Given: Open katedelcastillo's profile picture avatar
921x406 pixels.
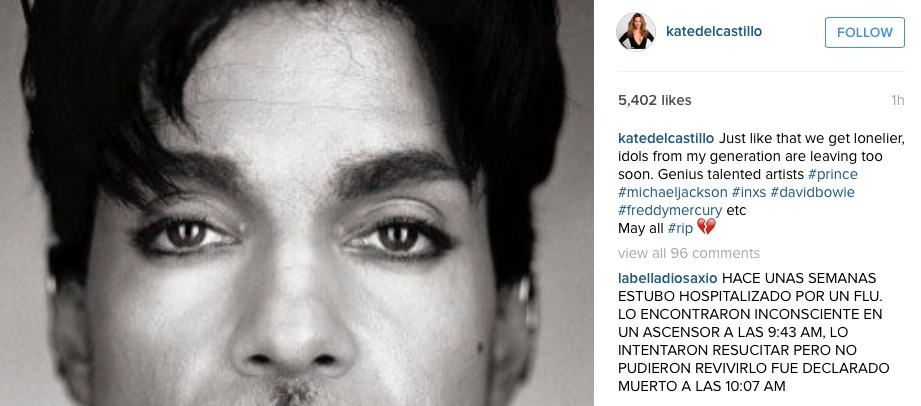Looking at the screenshot, I should pyautogui.click(x=636, y=32).
